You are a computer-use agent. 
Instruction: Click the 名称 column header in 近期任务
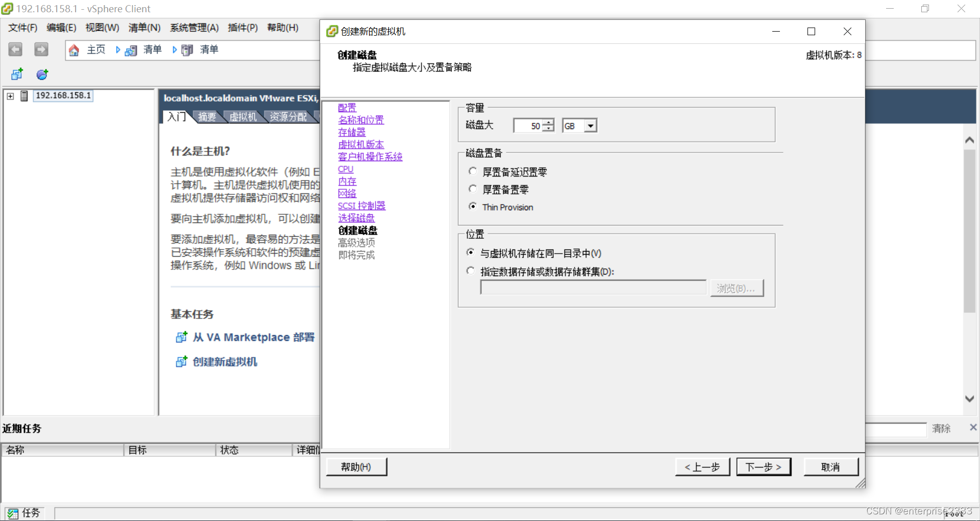pos(63,450)
